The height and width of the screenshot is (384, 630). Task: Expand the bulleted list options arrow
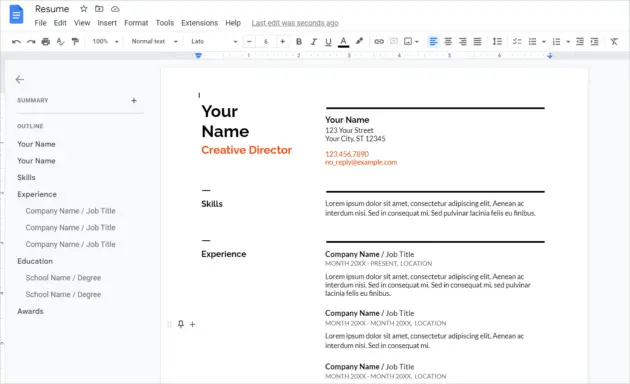pyautogui.click(x=544, y=42)
